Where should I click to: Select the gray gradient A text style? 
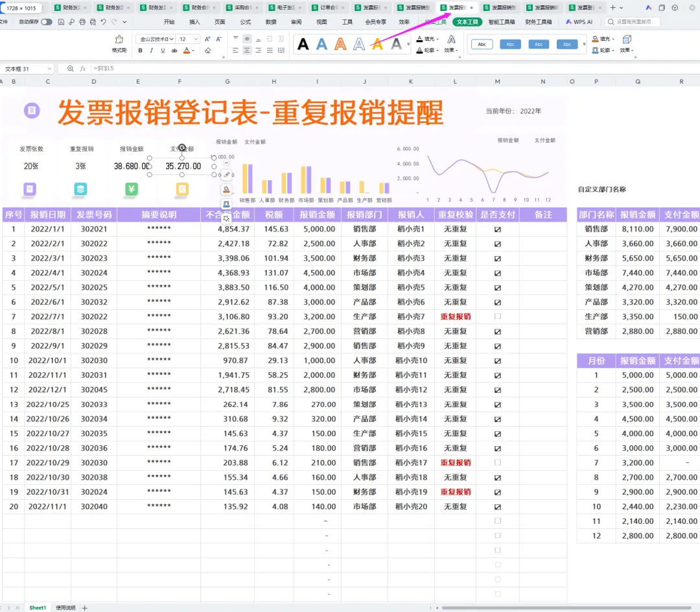pos(396,44)
